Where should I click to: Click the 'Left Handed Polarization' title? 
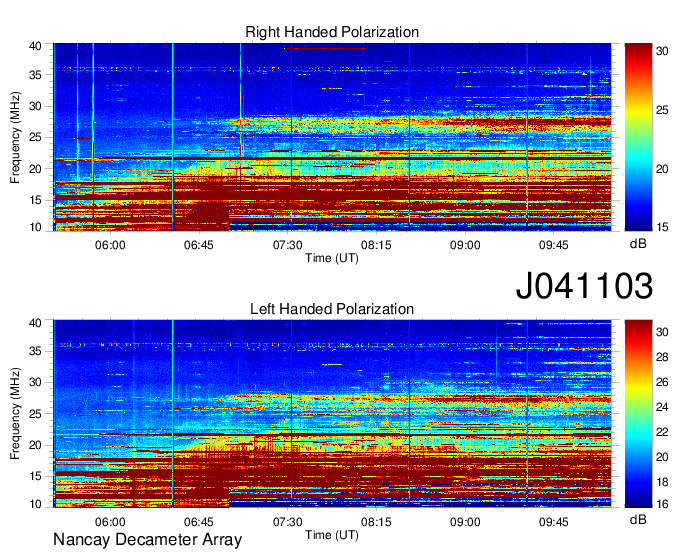click(x=332, y=309)
